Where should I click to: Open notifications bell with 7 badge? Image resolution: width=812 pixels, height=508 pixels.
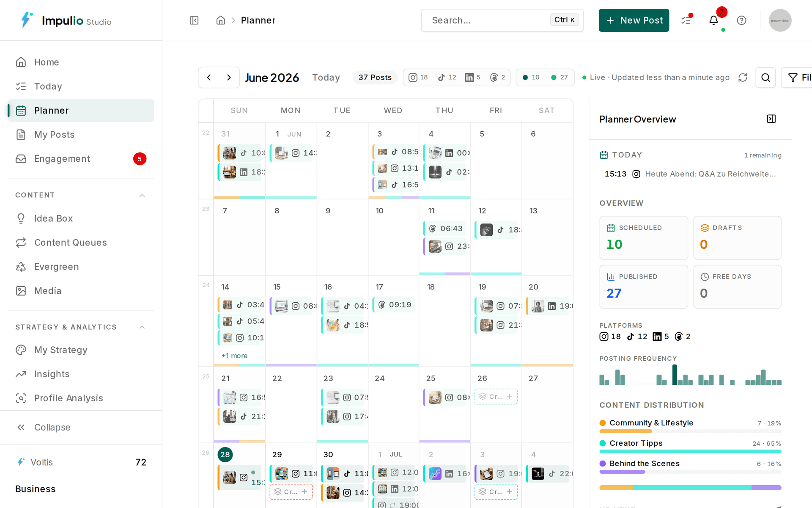point(714,20)
